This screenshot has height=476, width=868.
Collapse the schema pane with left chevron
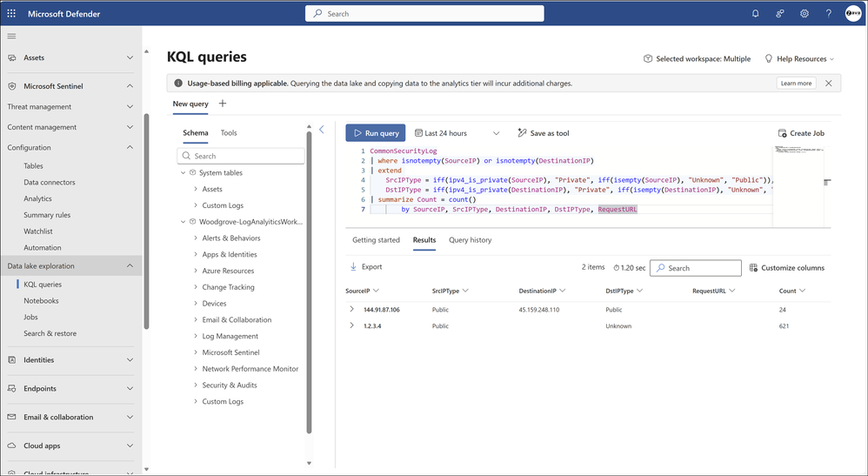[x=322, y=129]
